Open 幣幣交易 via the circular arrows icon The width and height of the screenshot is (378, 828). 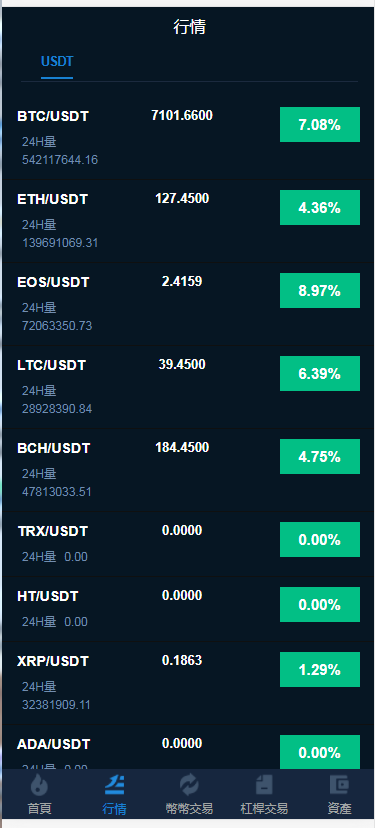[x=189, y=785]
